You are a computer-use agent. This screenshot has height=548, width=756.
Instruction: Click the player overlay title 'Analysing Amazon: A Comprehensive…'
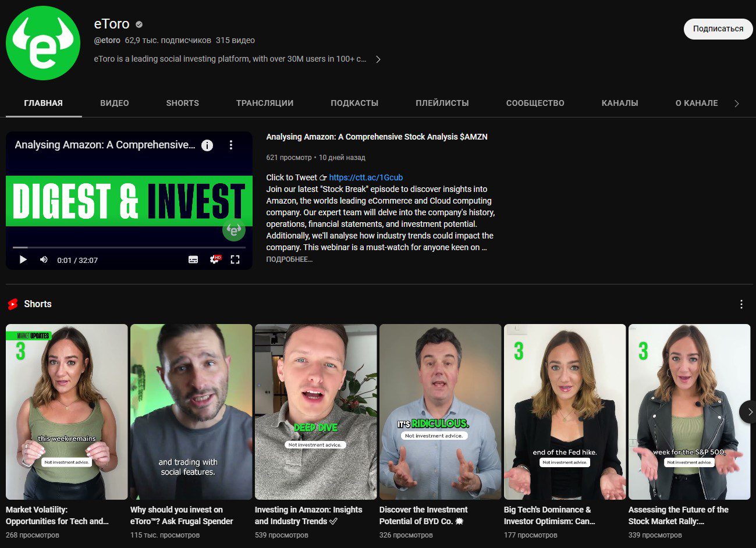click(x=105, y=145)
